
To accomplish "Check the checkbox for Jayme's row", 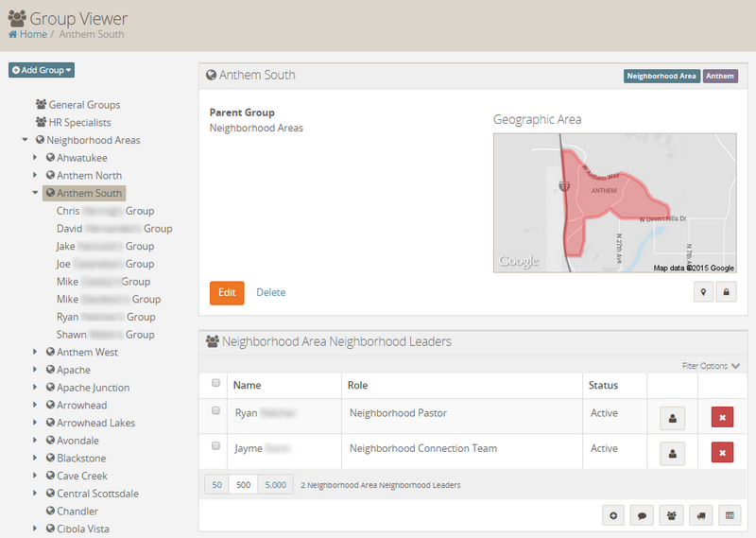I will tap(215, 446).
